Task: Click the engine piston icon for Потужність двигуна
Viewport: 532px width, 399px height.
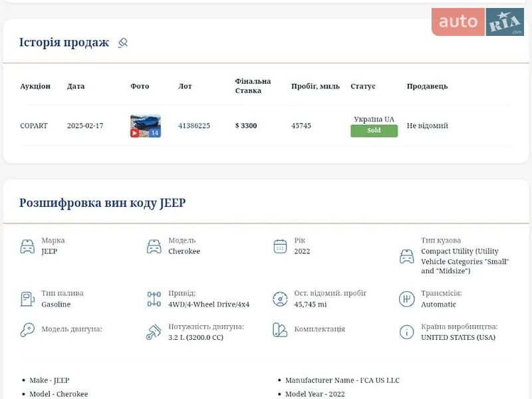Action: pyautogui.click(x=154, y=332)
